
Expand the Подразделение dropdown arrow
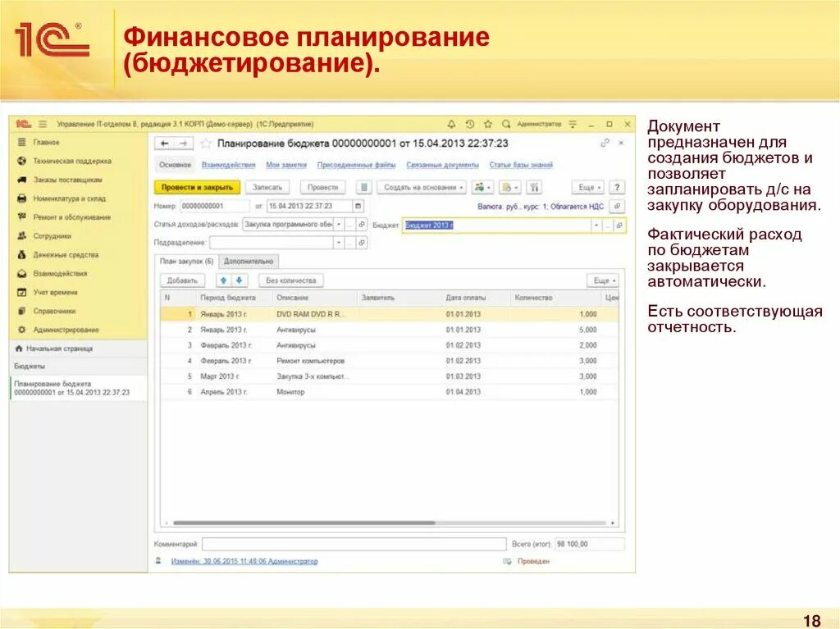339,244
